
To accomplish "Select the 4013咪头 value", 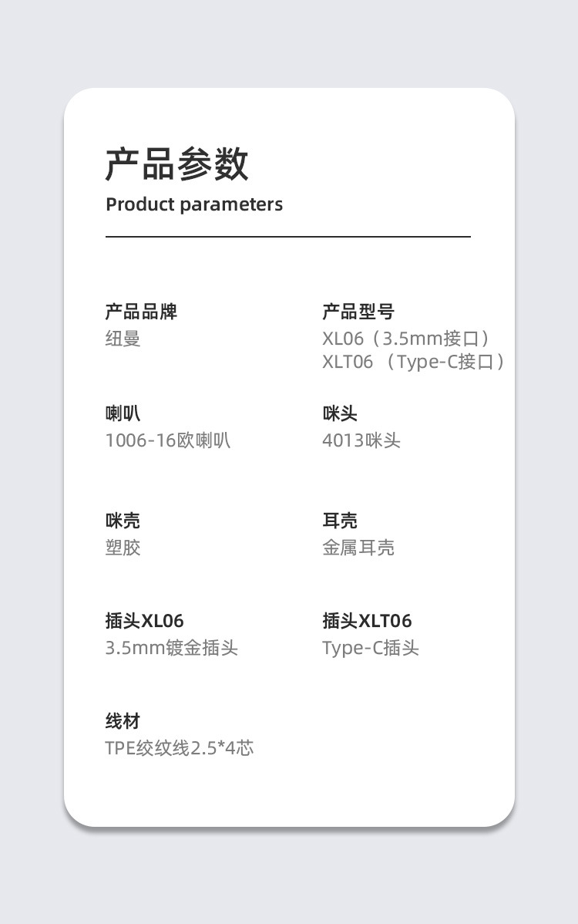I will [361, 440].
